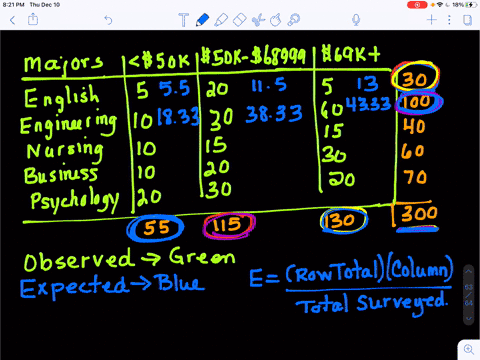Select the Highlighter tool
Viewport: 480px width, 360px height.
click(221, 20)
